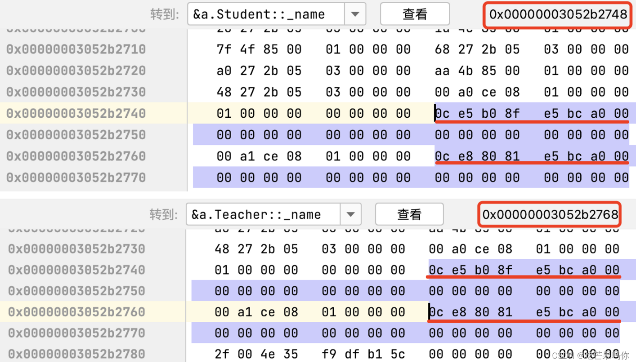Click bytes 48 27 2b 05 in Student panel
The image size is (636, 364).
(x=259, y=92)
